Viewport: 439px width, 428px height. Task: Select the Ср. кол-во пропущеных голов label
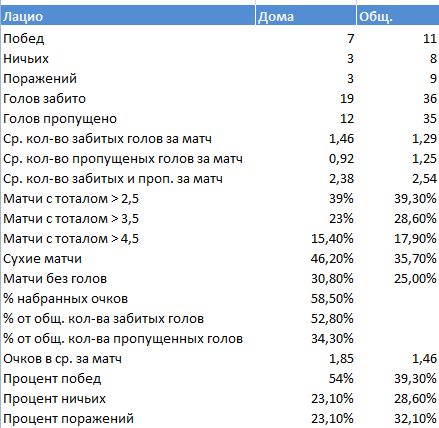[123, 159]
